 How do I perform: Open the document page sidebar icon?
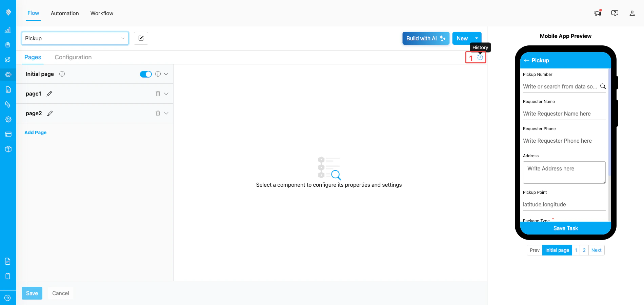click(8, 89)
